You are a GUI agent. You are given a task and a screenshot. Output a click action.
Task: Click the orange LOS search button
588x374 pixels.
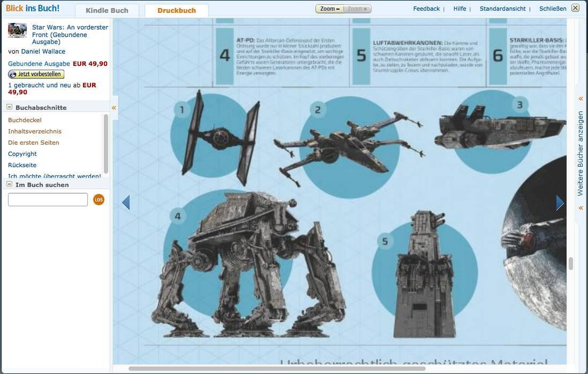coord(98,199)
